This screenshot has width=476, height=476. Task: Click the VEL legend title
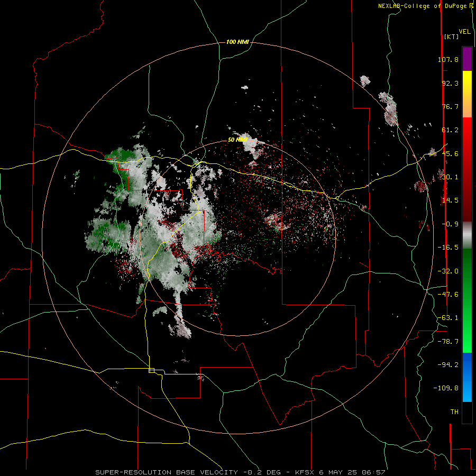(464, 32)
